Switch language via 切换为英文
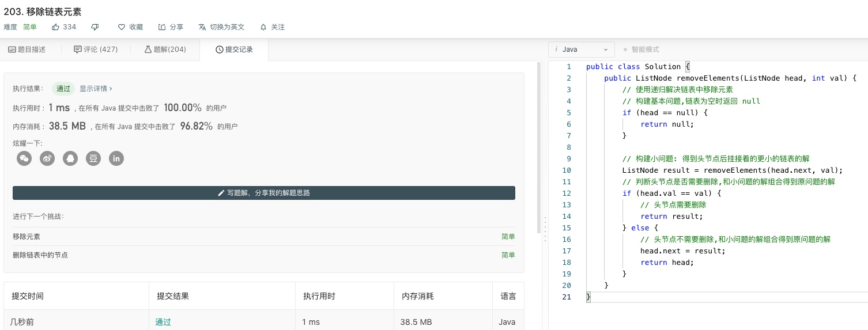This screenshot has height=330, width=868. [x=221, y=27]
